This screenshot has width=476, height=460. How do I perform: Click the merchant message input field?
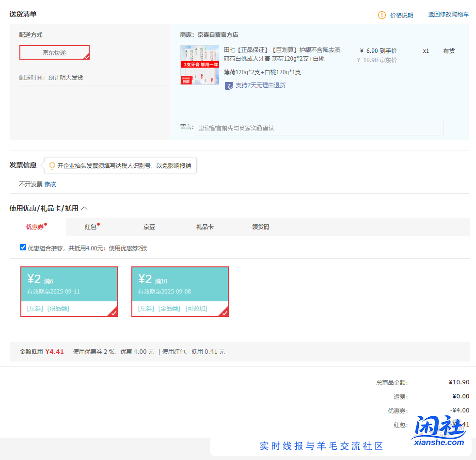click(x=319, y=128)
